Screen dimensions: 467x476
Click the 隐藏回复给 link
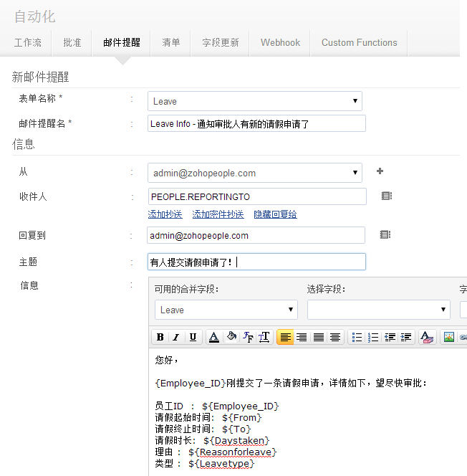click(x=275, y=214)
